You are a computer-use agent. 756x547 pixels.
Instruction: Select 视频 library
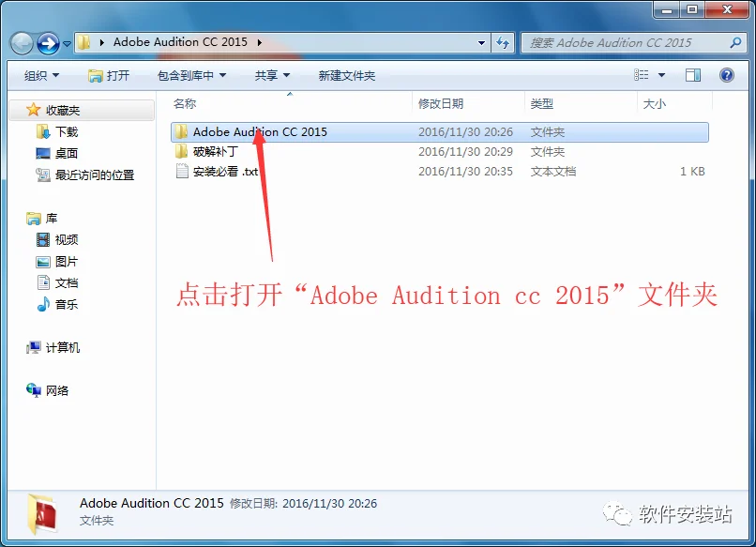click(x=66, y=240)
